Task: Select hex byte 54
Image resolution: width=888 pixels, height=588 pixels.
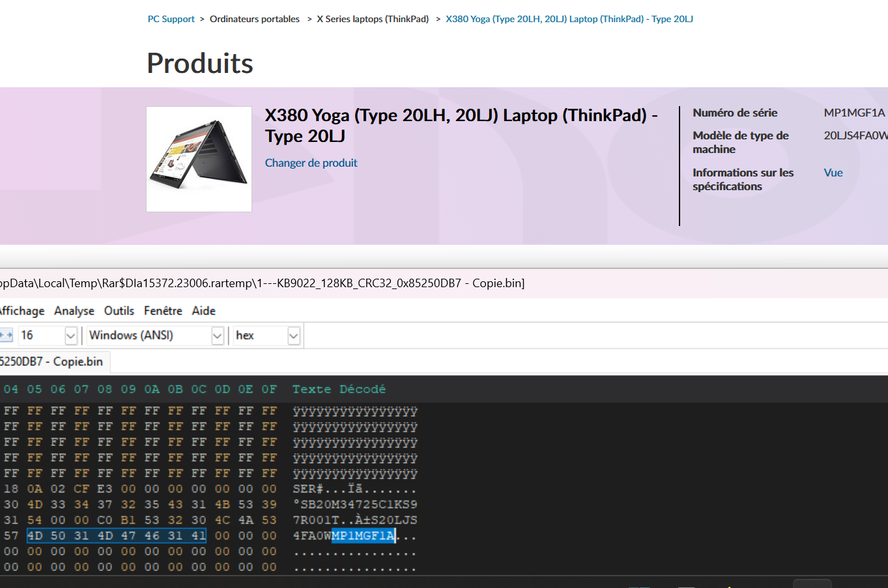Action: click(35, 520)
